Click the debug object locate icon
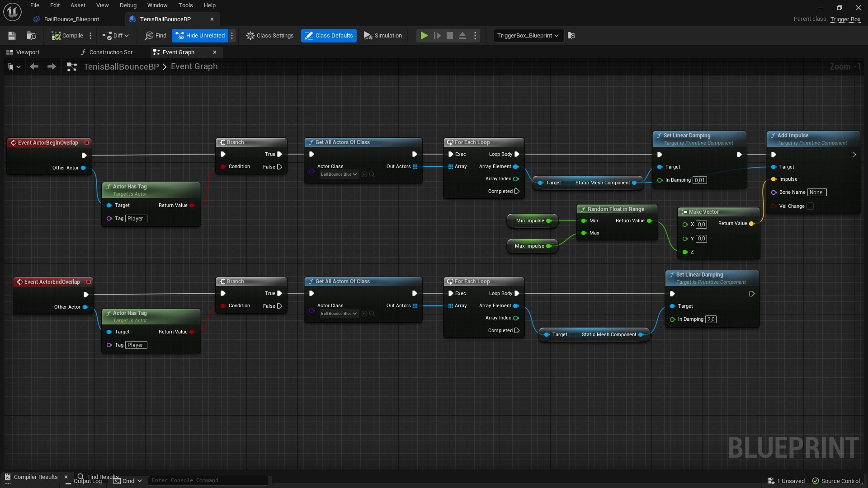This screenshot has width=868, height=488. [x=571, y=36]
